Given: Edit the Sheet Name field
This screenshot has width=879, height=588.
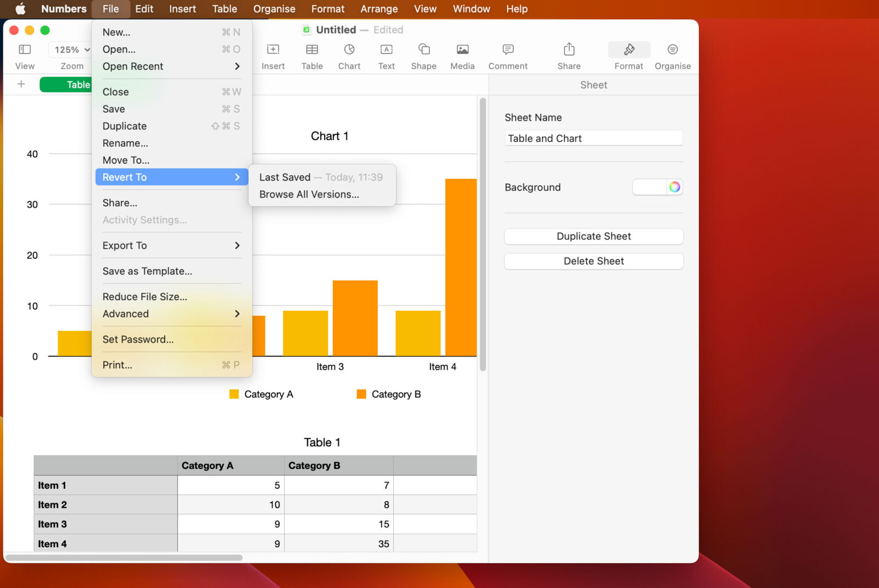Looking at the screenshot, I should coord(593,138).
